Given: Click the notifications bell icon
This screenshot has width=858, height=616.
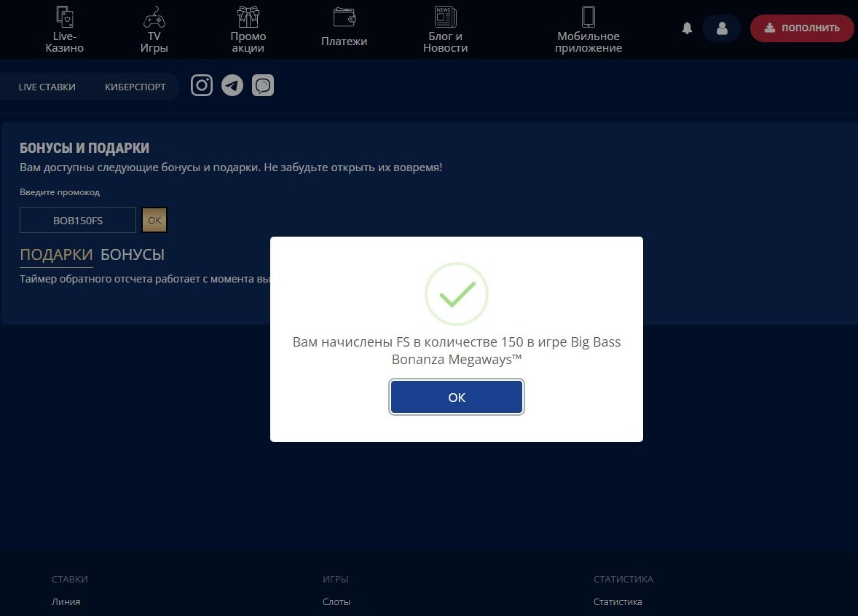Looking at the screenshot, I should pos(687,28).
